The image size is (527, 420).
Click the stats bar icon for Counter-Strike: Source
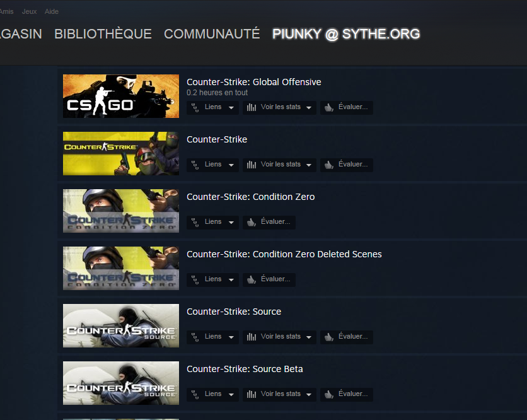[x=252, y=337]
